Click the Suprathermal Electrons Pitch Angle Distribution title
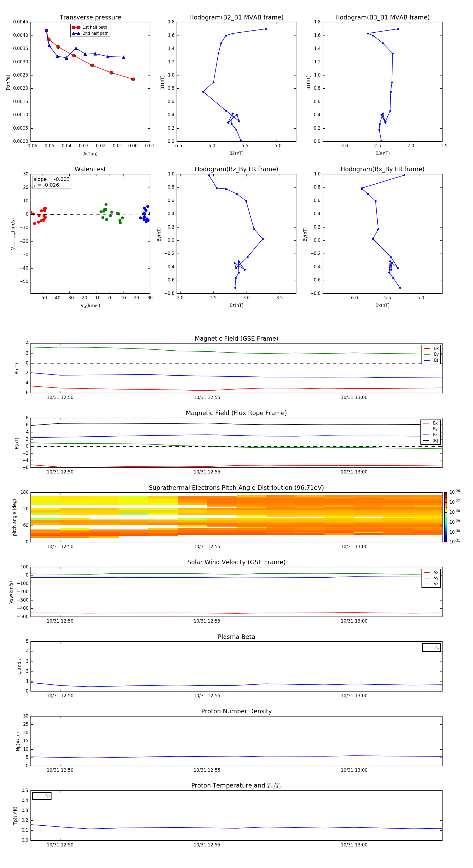Viewport: 473px width, 868px height. click(x=236, y=488)
